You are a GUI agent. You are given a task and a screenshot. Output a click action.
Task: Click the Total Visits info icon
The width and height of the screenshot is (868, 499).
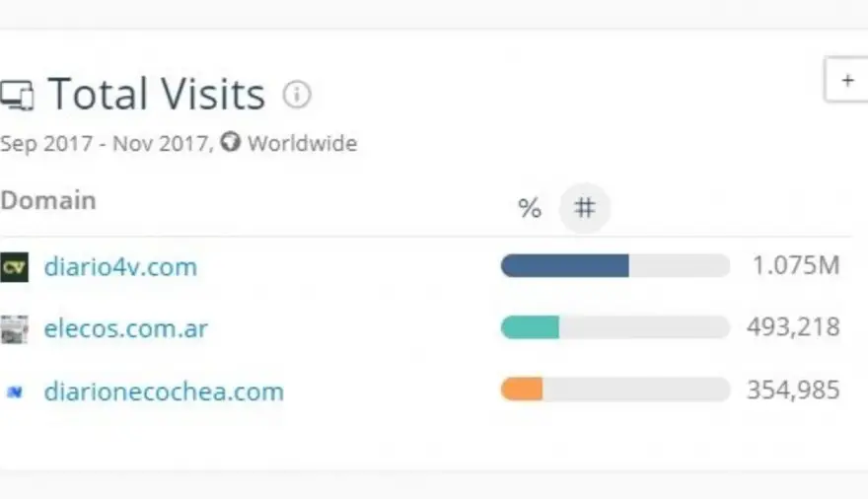(297, 94)
